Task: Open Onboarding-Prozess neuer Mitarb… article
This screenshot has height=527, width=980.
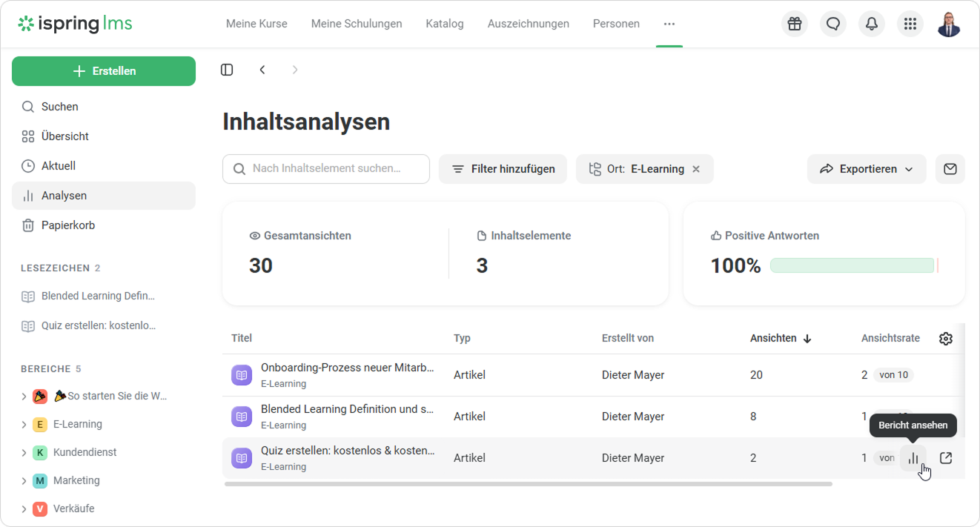Action: pyautogui.click(x=348, y=368)
